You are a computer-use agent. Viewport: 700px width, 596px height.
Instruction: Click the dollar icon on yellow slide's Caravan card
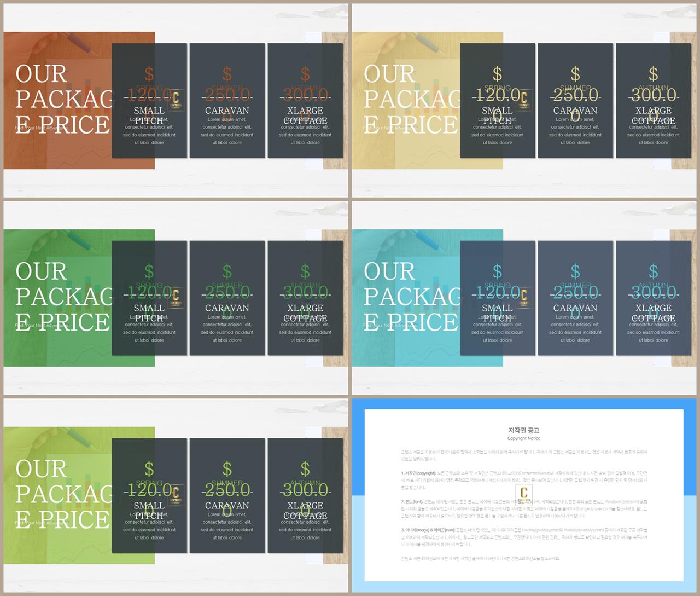pos(575,74)
